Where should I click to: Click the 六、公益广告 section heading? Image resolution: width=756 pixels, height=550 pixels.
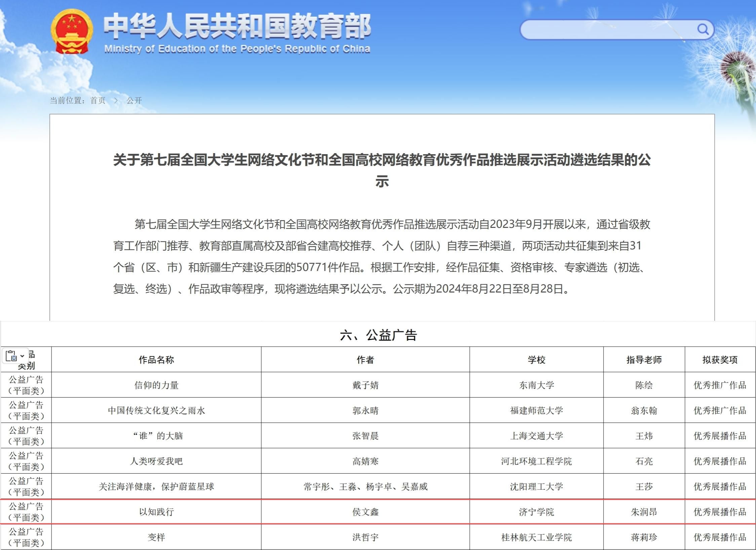click(378, 335)
